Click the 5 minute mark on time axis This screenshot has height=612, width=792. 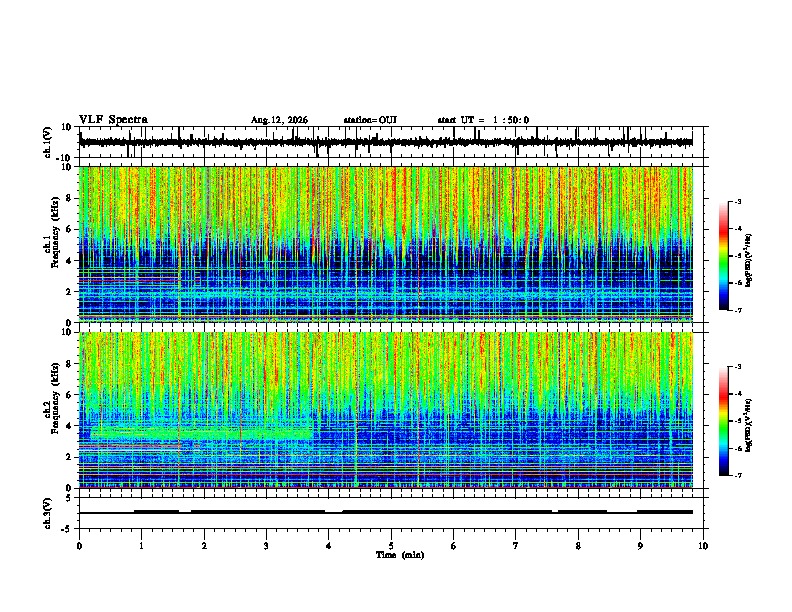point(391,546)
